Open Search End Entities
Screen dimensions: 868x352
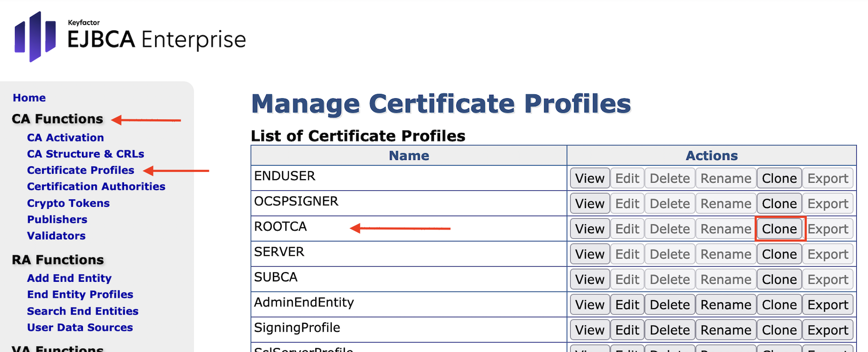coord(83,311)
